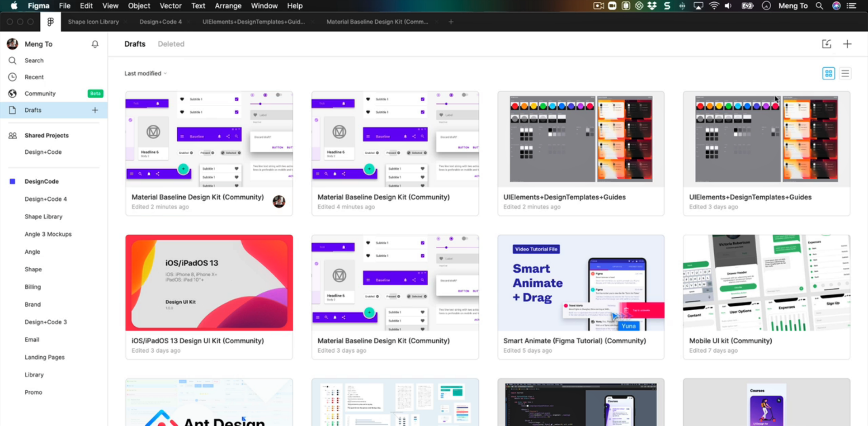Viewport: 868px width, 426px height.
Task: Click the battery status icon
Action: [x=748, y=5]
